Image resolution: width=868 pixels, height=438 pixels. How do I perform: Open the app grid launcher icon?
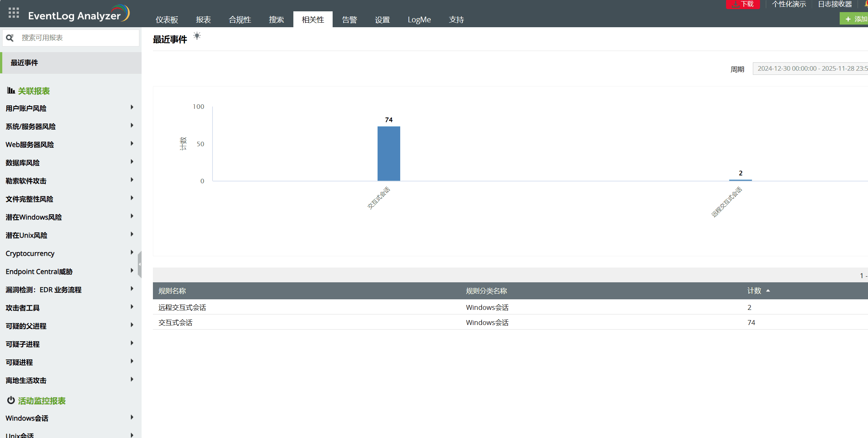click(14, 13)
